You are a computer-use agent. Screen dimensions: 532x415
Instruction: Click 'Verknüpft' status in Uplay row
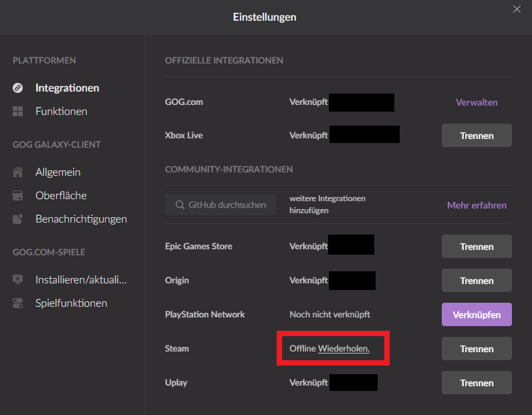308,383
